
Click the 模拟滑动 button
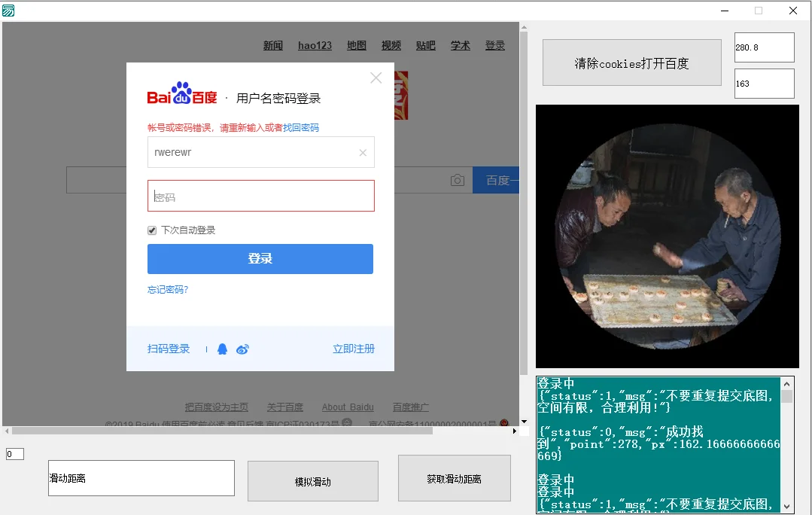[313, 481]
